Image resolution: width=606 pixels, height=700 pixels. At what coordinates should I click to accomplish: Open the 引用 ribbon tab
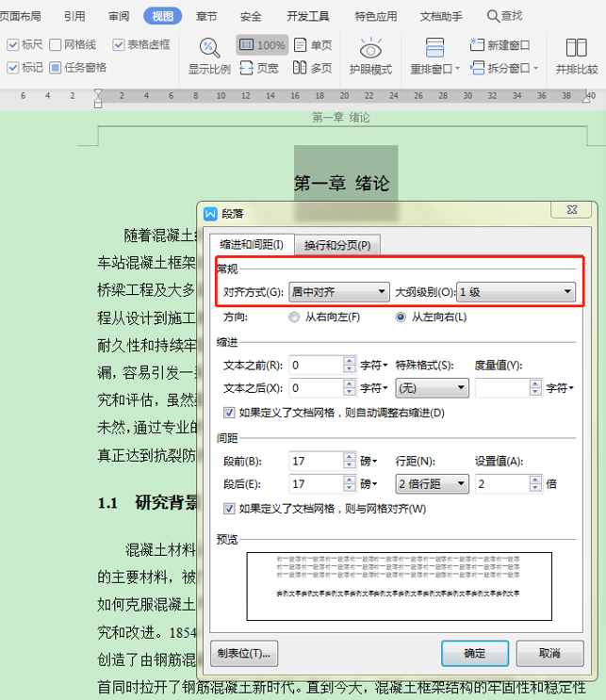tap(74, 16)
